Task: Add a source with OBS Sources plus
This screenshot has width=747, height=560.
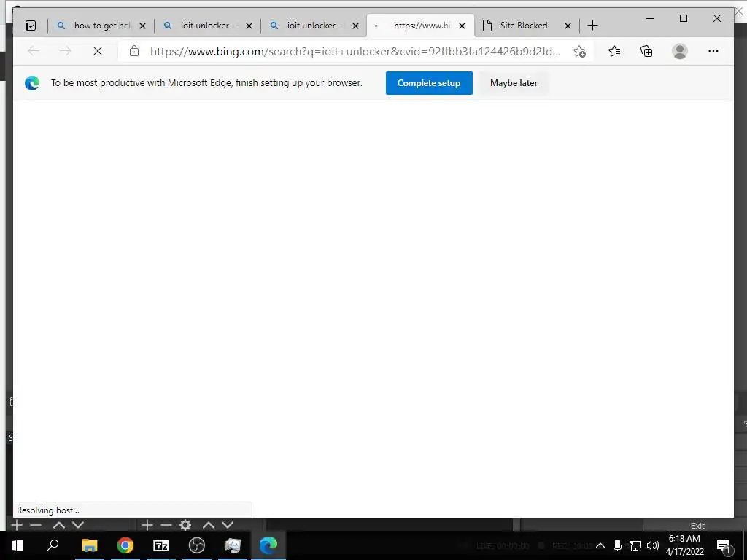Action: click(x=147, y=525)
